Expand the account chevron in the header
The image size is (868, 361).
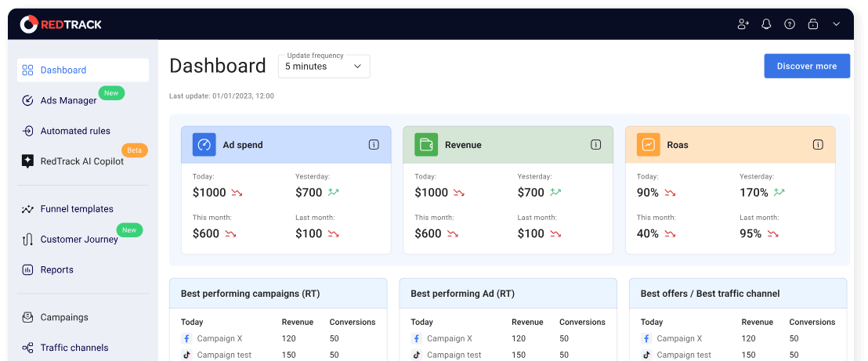point(837,23)
